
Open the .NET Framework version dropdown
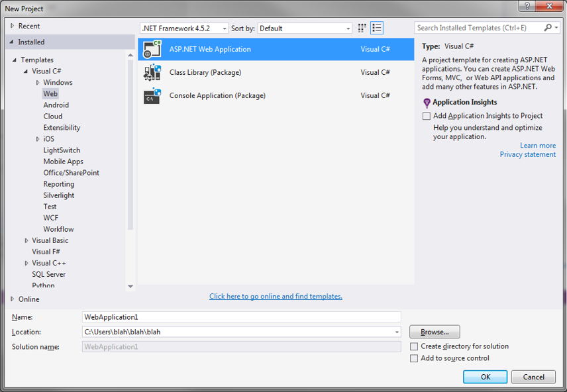coord(184,28)
